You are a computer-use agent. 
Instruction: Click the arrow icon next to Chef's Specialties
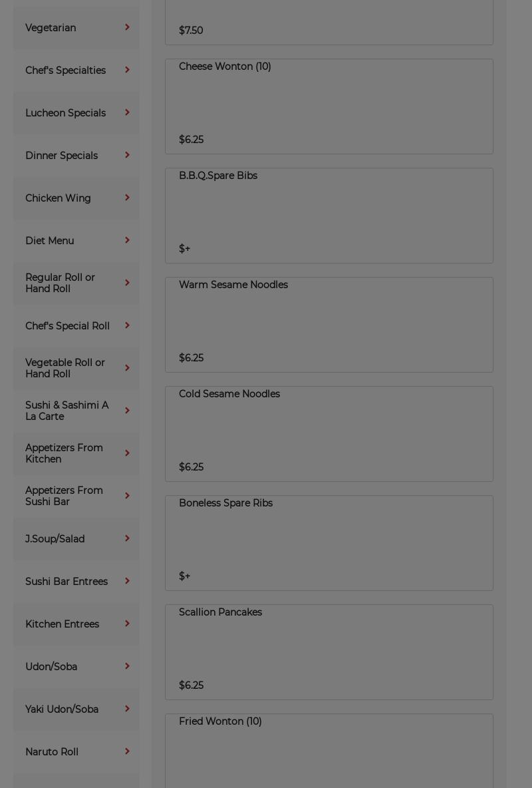(127, 70)
